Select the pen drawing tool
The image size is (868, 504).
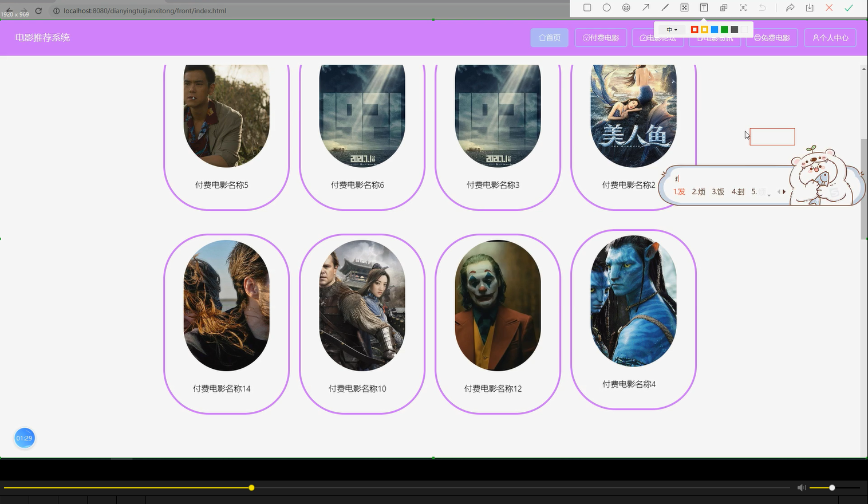(665, 7)
